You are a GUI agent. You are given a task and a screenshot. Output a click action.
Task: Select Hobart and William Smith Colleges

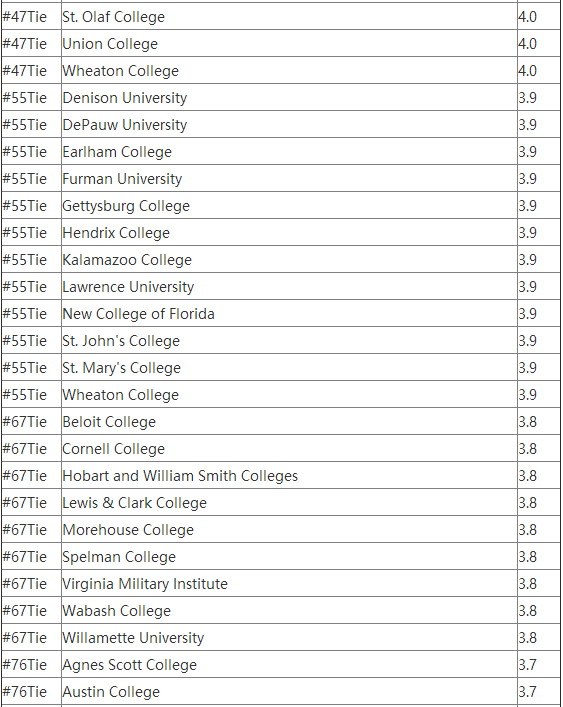click(289, 476)
